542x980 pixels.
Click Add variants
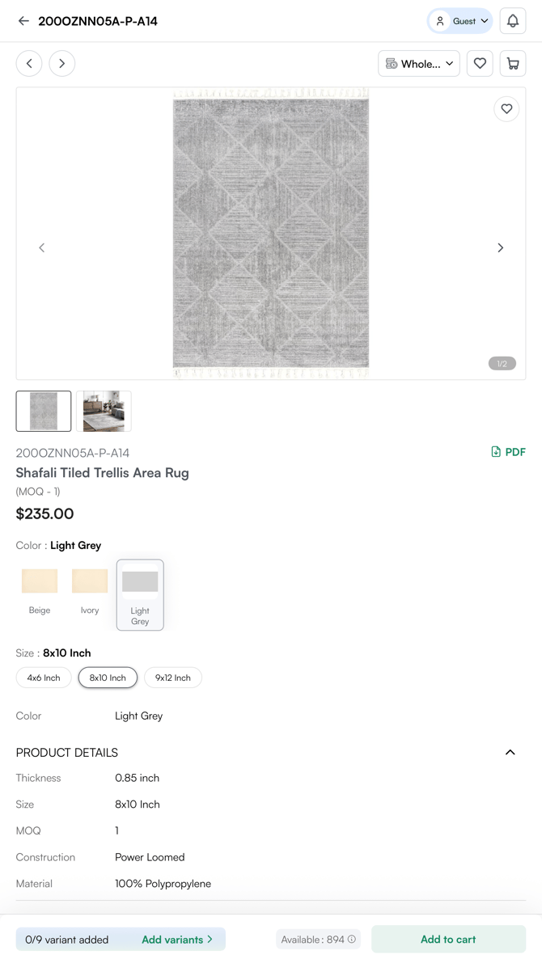pos(177,939)
